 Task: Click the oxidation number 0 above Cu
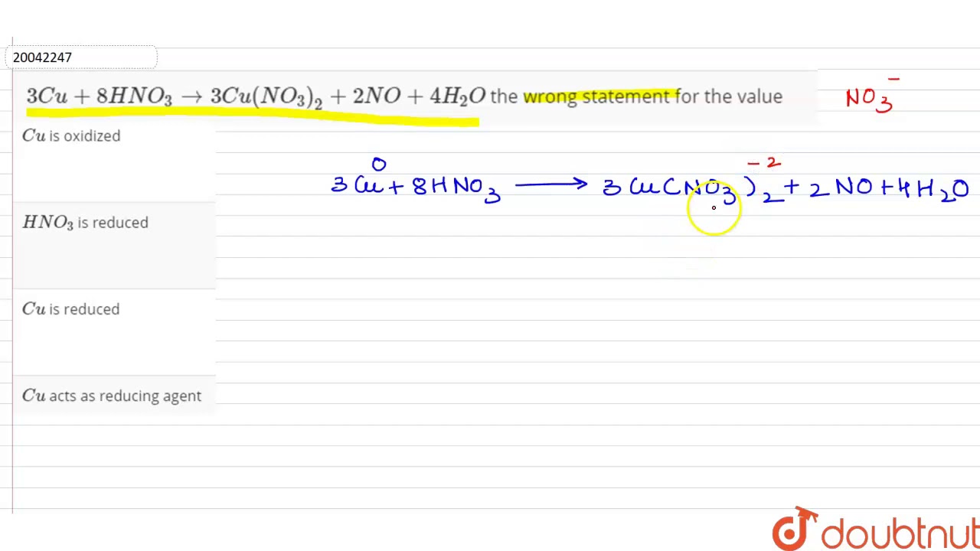(379, 164)
